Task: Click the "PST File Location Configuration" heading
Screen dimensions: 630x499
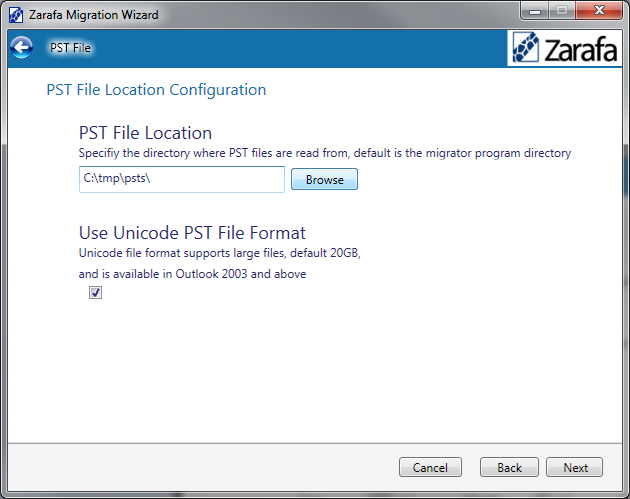Action: [156, 90]
